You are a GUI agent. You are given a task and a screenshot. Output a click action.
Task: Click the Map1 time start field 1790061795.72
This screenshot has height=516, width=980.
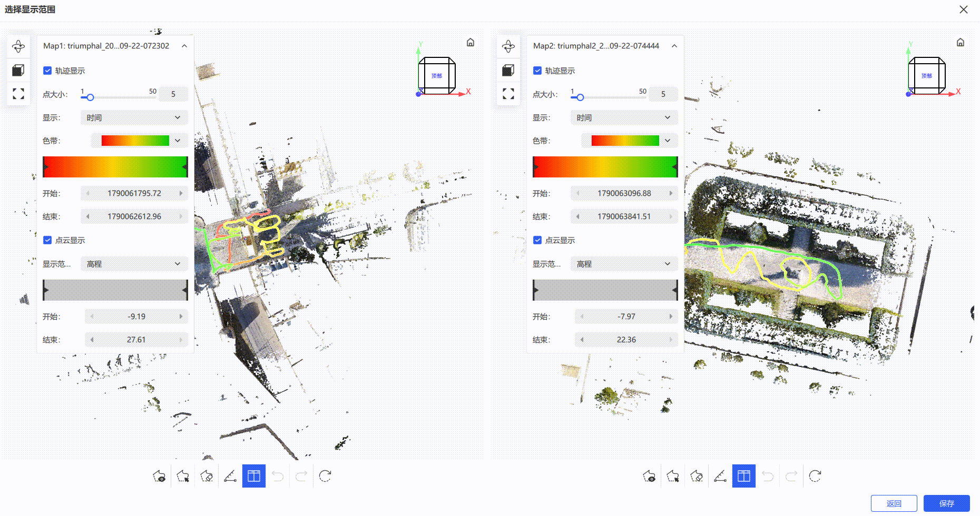click(134, 193)
